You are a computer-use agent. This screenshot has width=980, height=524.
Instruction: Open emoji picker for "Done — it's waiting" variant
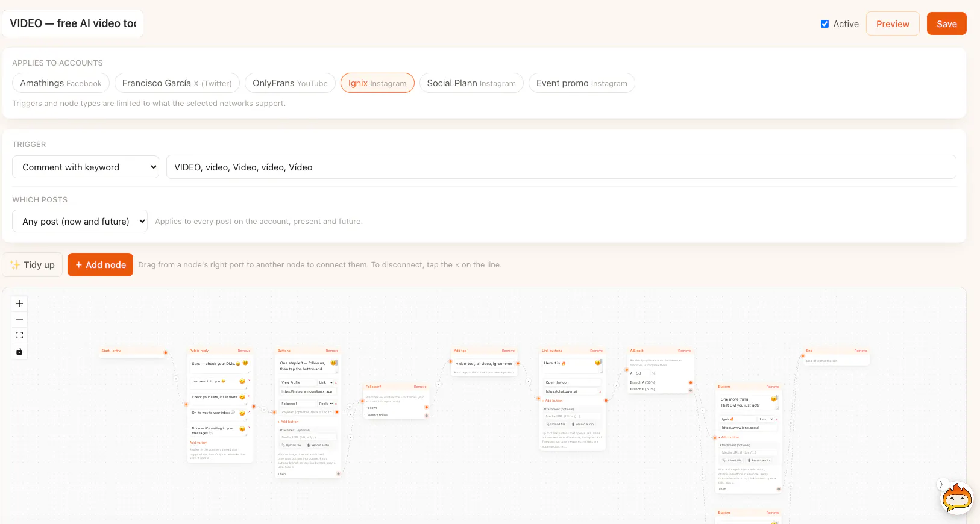point(242,428)
